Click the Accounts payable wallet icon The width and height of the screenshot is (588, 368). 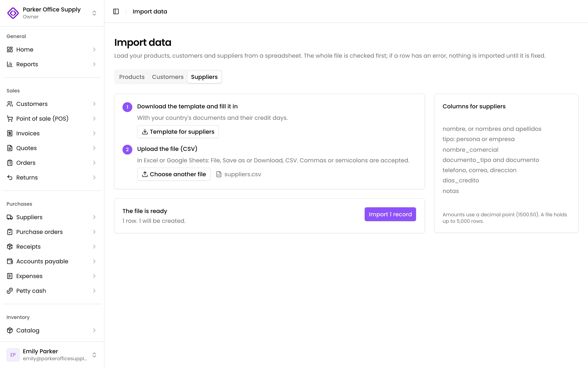tap(10, 261)
